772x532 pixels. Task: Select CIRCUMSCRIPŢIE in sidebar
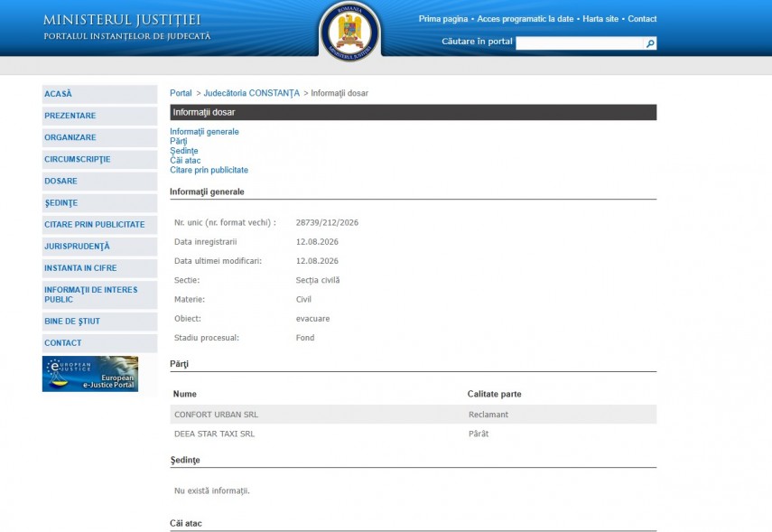(99, 160)
